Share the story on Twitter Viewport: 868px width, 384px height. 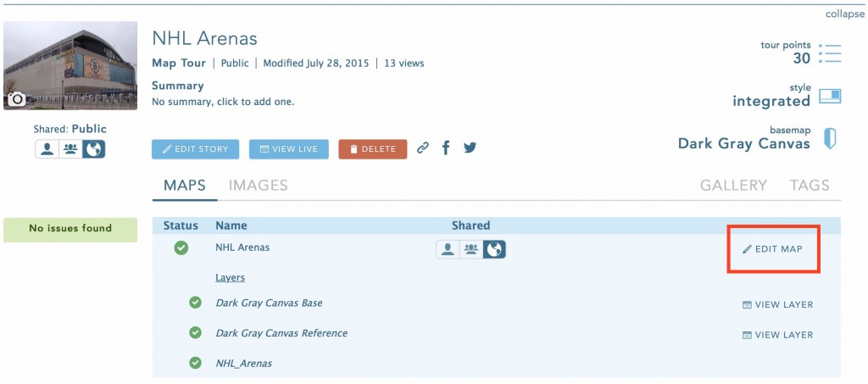point(470,147)
